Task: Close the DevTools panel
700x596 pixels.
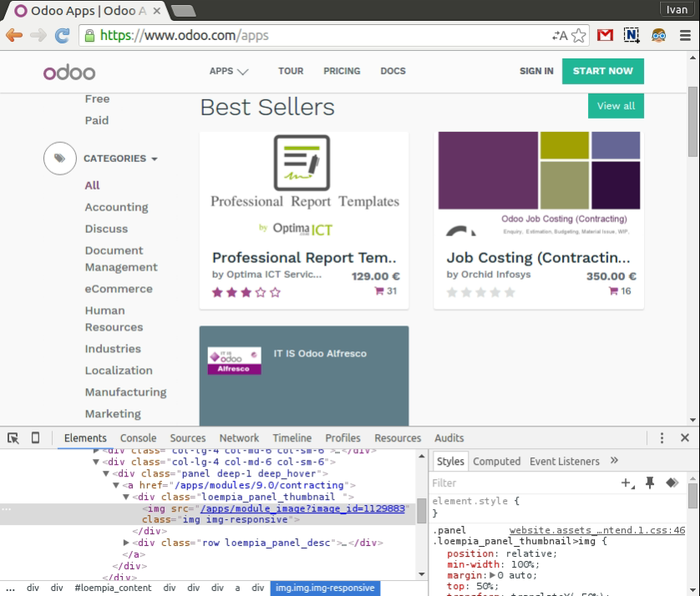Action: (685, 437)
